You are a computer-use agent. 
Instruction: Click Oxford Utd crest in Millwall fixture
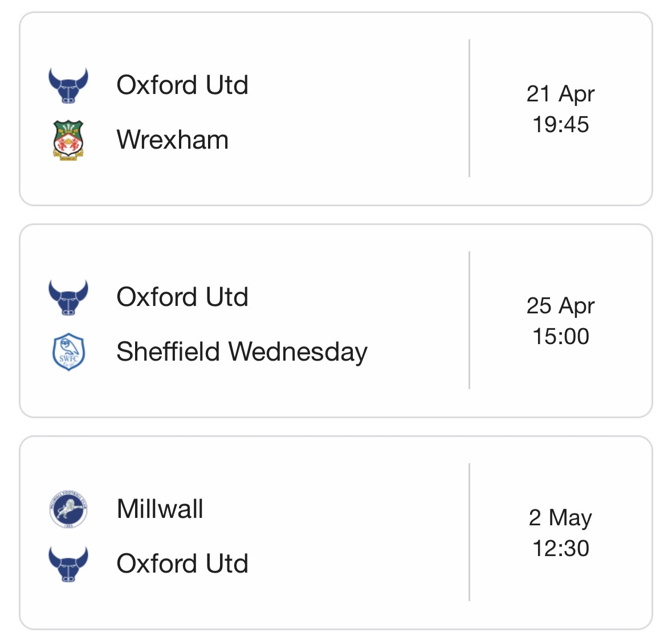coord(68,564)
